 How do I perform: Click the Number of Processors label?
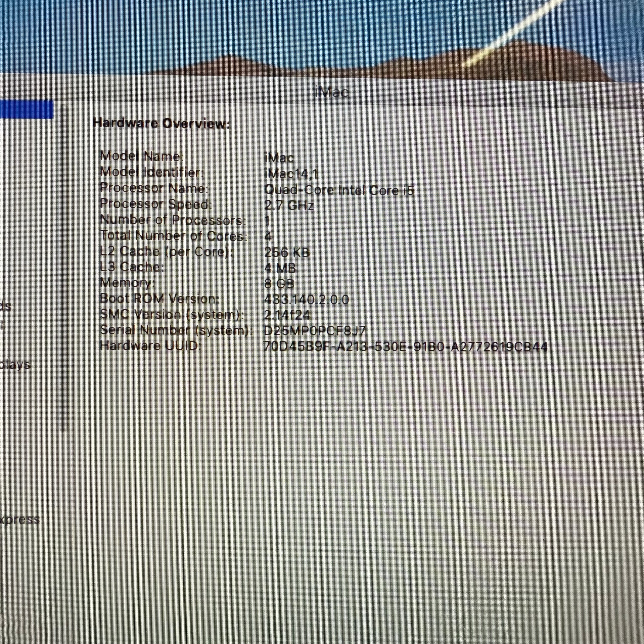point(173,220)
